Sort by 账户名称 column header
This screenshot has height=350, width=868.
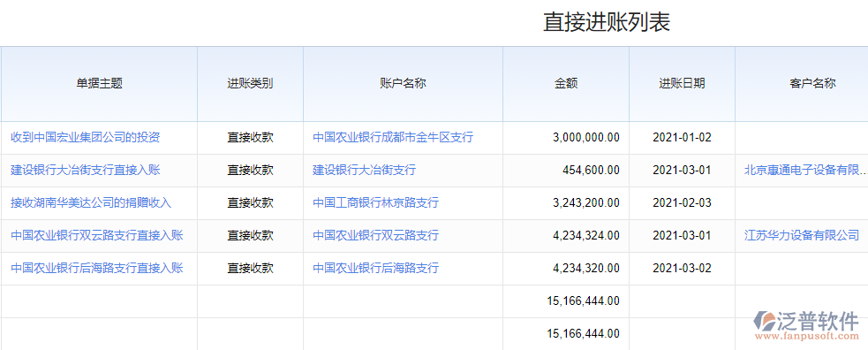tap(403, 84)
